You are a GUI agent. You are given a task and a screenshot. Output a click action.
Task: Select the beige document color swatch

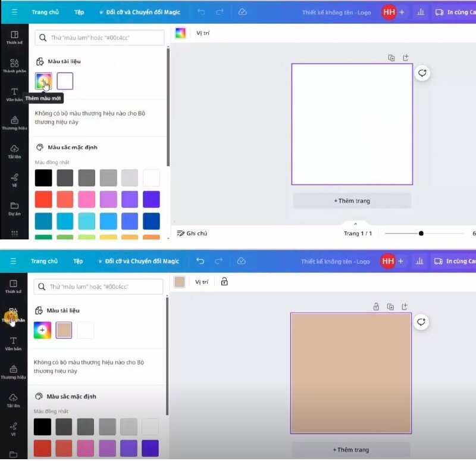point(64,330)
